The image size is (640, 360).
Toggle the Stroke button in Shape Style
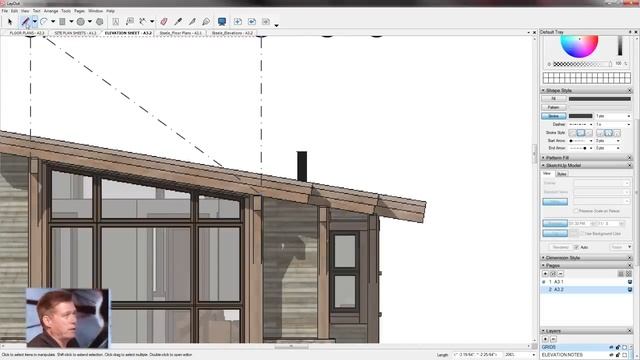[x=554, y=116]
